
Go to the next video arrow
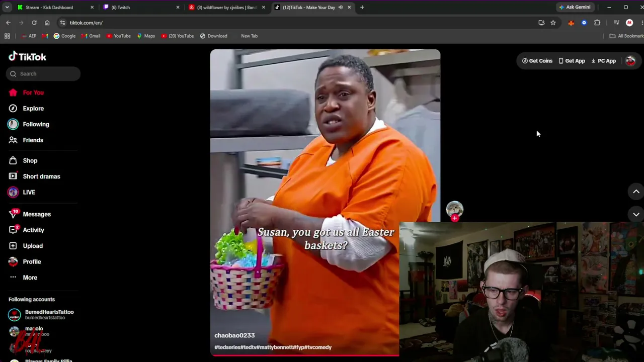[x=636, y=214]
